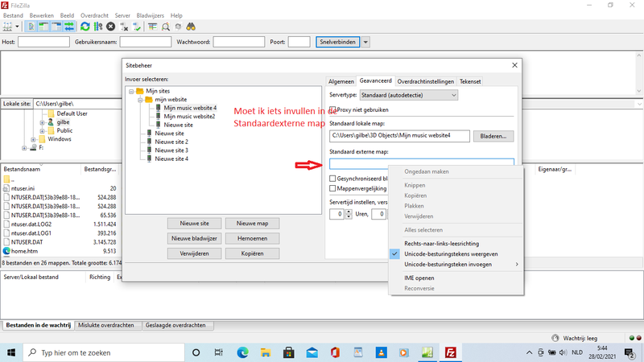This screenshot has height=362, width=644.
Task: Click server icon of Mijn music website 4
Action: coord(158,108)
